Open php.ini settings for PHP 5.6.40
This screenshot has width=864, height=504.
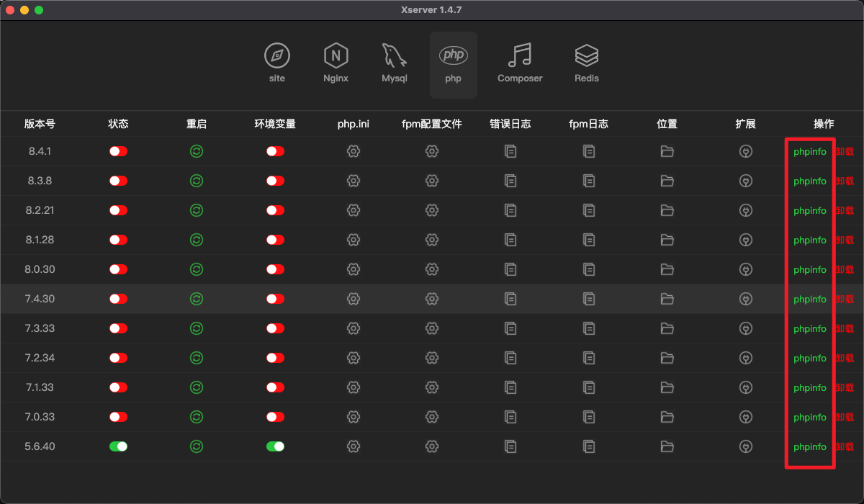click(x=354, y=446)
